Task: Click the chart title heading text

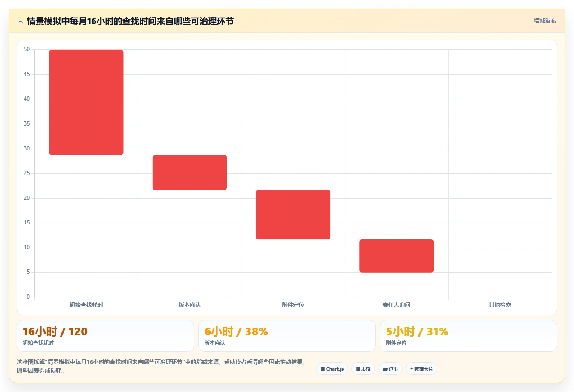Action: pyautogui.click(x=130, y=21)
